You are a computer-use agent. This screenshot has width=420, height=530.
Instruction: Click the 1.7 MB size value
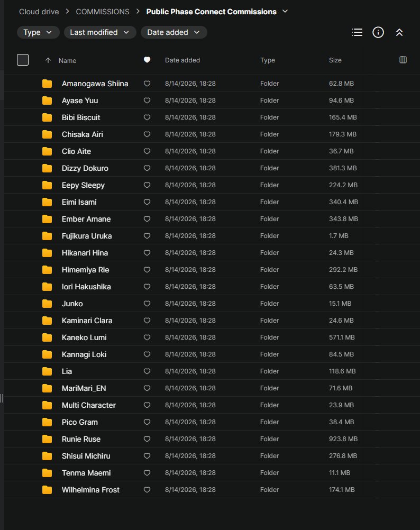(x=339, y=235)
